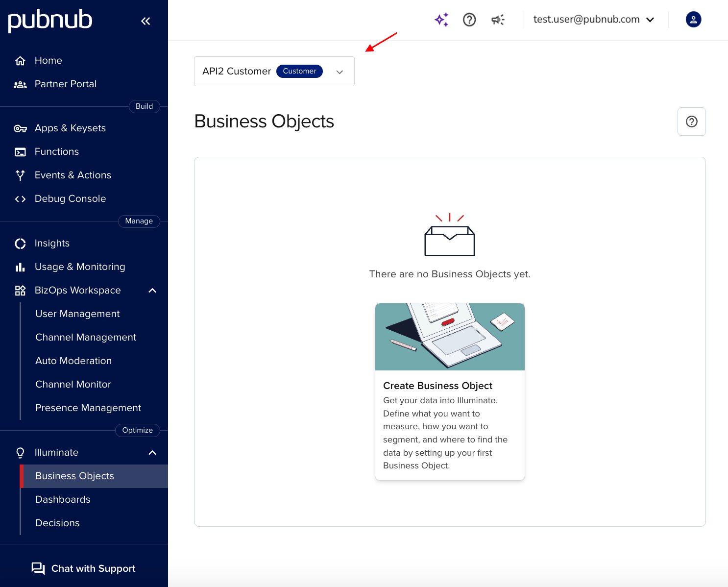The height and width of the screenshot is (587, 728).
Task: Select the Functions icon in sidebar
Action: 20,152
